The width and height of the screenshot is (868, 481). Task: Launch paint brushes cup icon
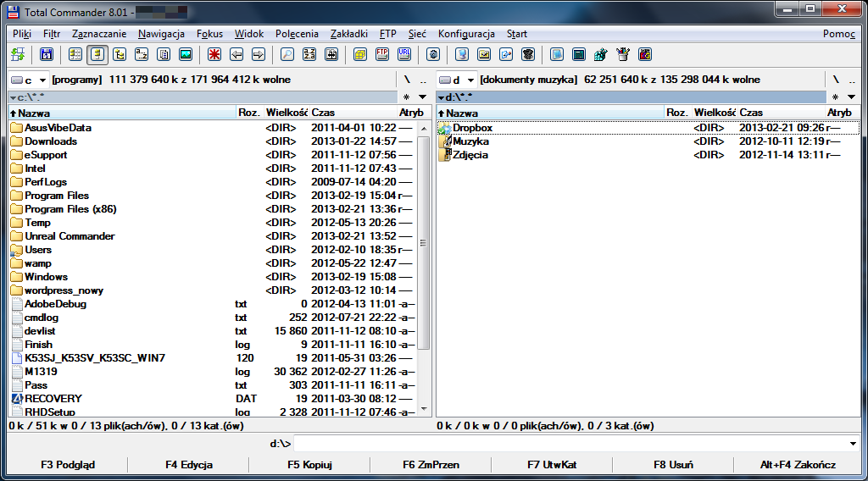coord(623,54)
